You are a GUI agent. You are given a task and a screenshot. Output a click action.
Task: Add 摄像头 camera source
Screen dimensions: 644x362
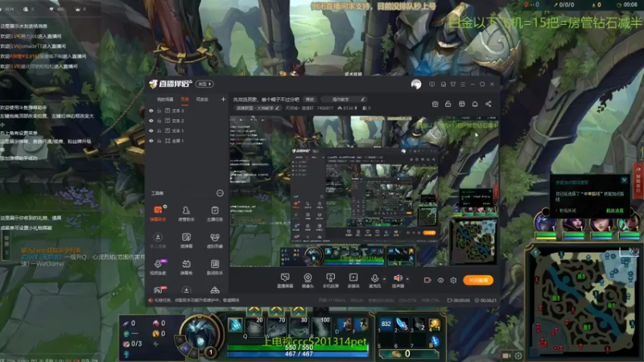pos(308,281)
